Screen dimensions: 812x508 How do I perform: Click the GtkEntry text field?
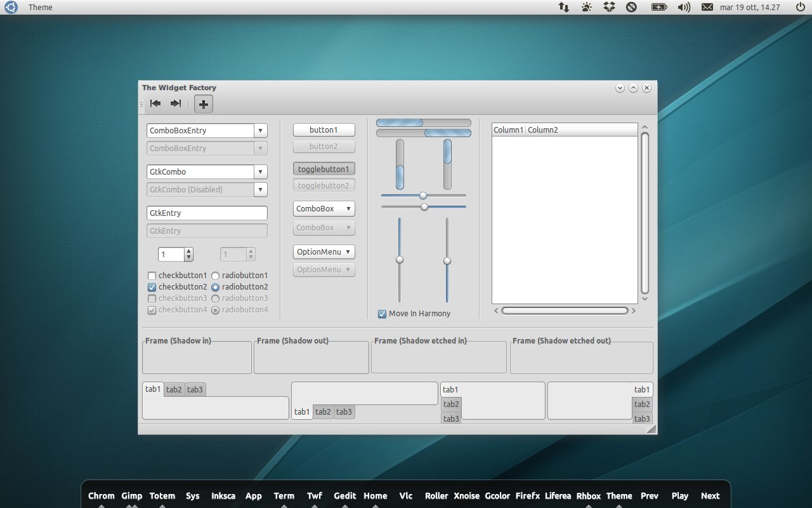pos(207,213)
